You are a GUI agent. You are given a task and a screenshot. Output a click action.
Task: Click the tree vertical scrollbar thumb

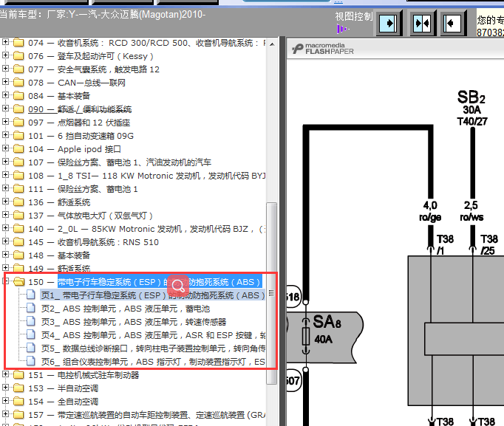[x=272, y=293]
